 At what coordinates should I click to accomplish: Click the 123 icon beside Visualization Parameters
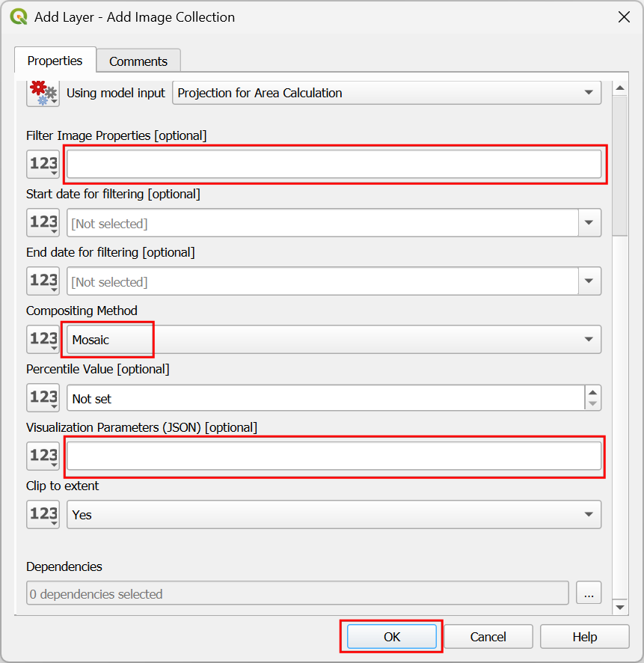coord(43,456)
